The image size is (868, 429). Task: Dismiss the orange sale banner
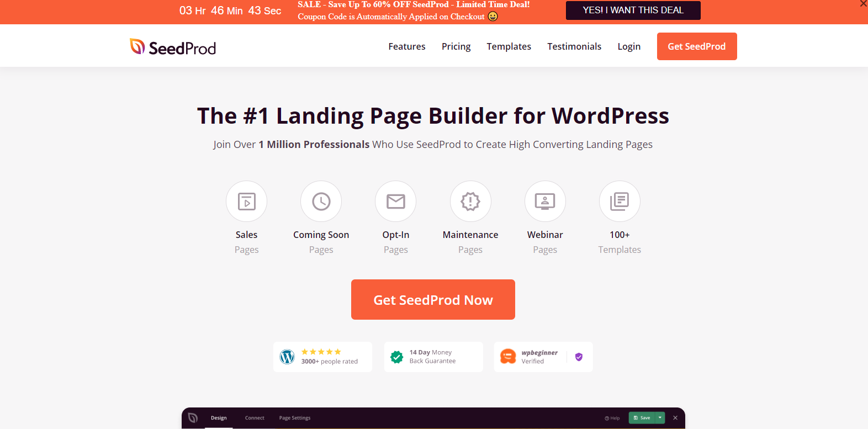click(863, 4)
